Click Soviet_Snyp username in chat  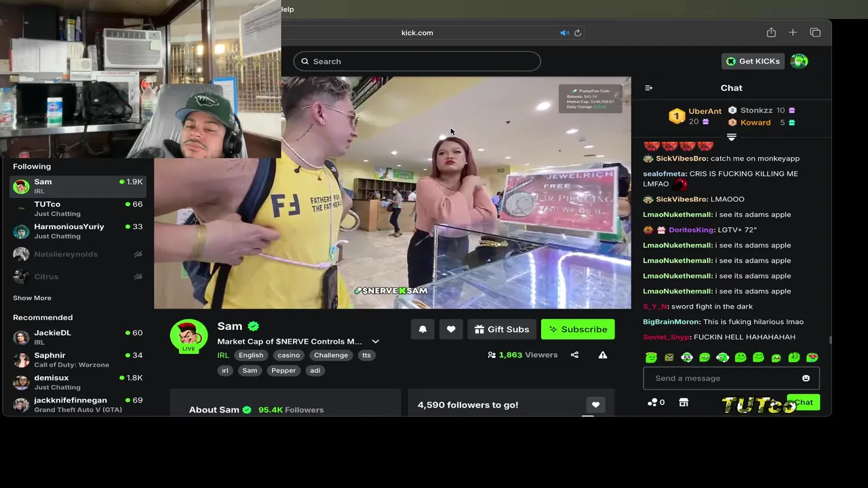pos(667,338)
